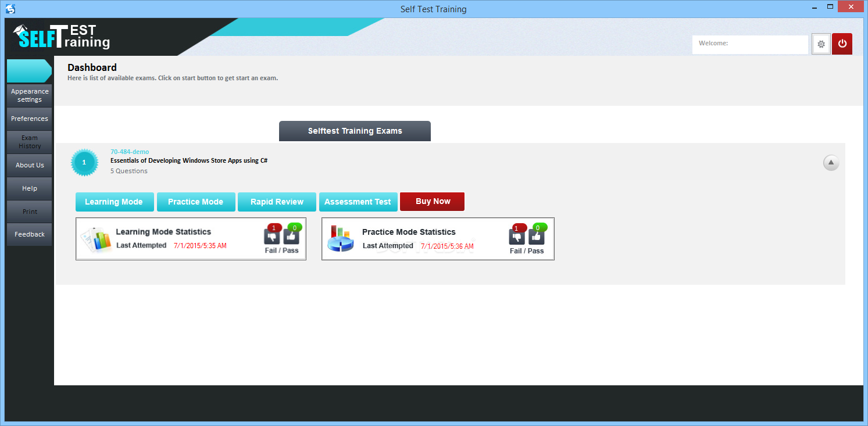This screenshot has width=868, height=426.
Task: Select the Selftest Training Exams tab
Action: coord(355,131)
